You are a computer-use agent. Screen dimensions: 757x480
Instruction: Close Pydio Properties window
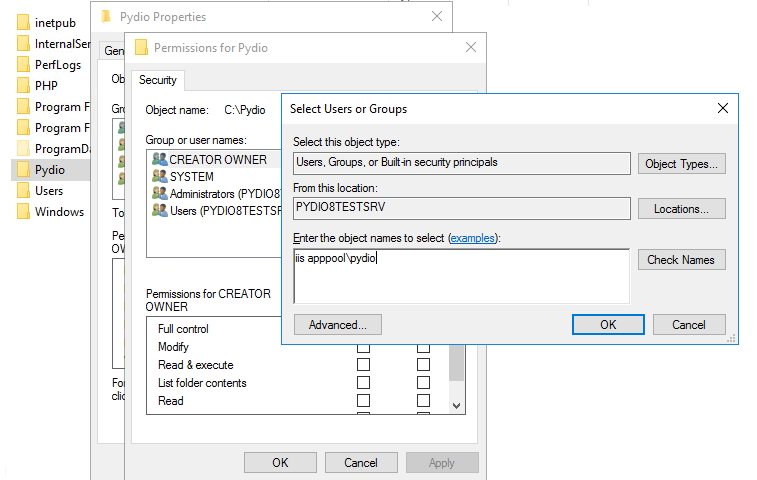pyautogui.click(x=437, y=16)
